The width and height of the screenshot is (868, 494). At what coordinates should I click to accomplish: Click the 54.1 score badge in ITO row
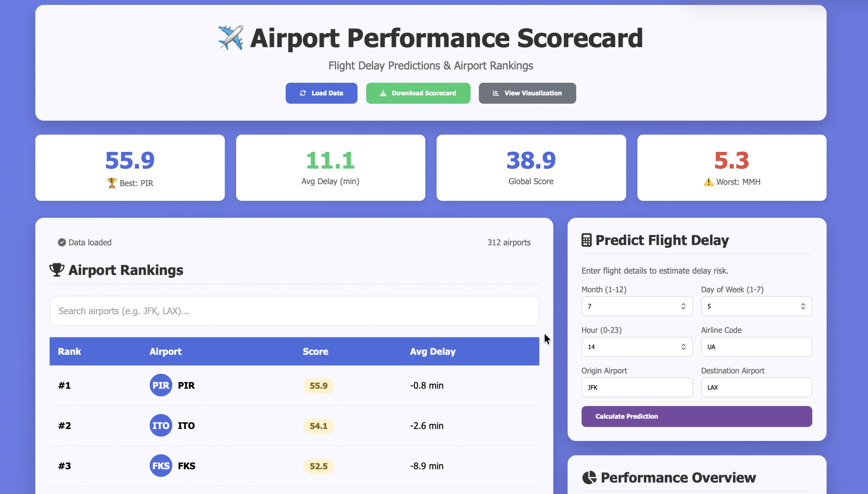[x=318, y=426]
